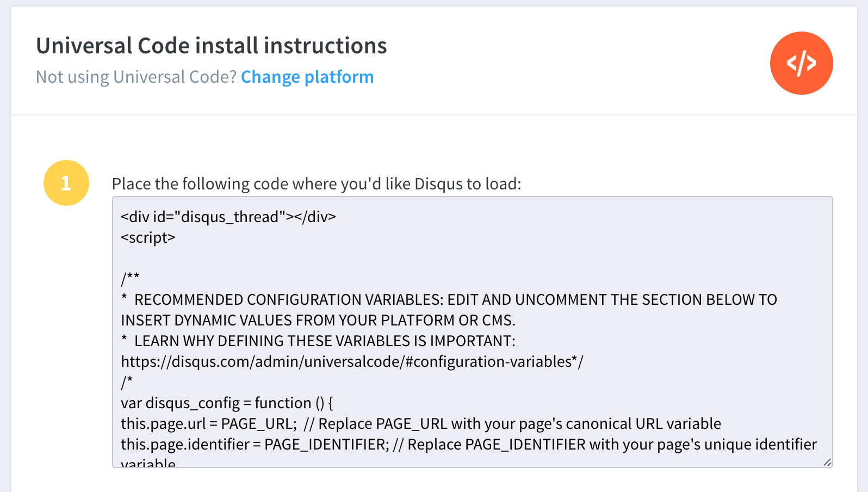Click the orange Universal Code icon

pyautogui.click(x=801, y=63)
